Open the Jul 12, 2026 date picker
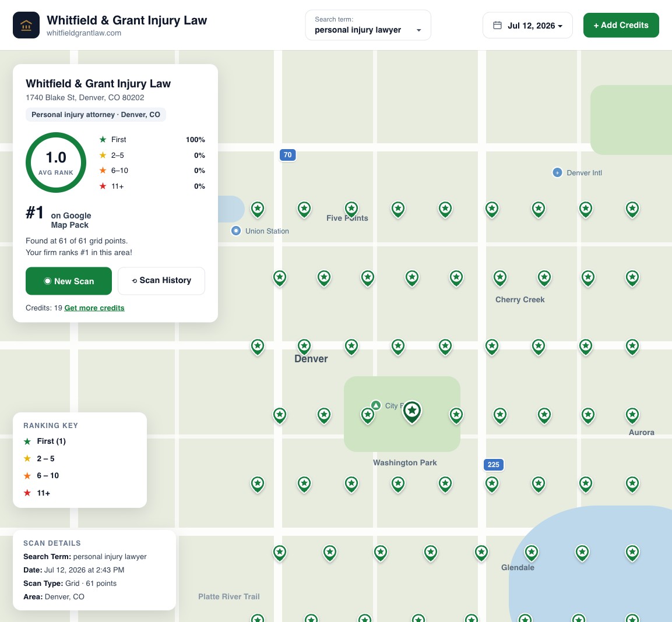This screenshot has height=622, width=672. click(527, 25)
